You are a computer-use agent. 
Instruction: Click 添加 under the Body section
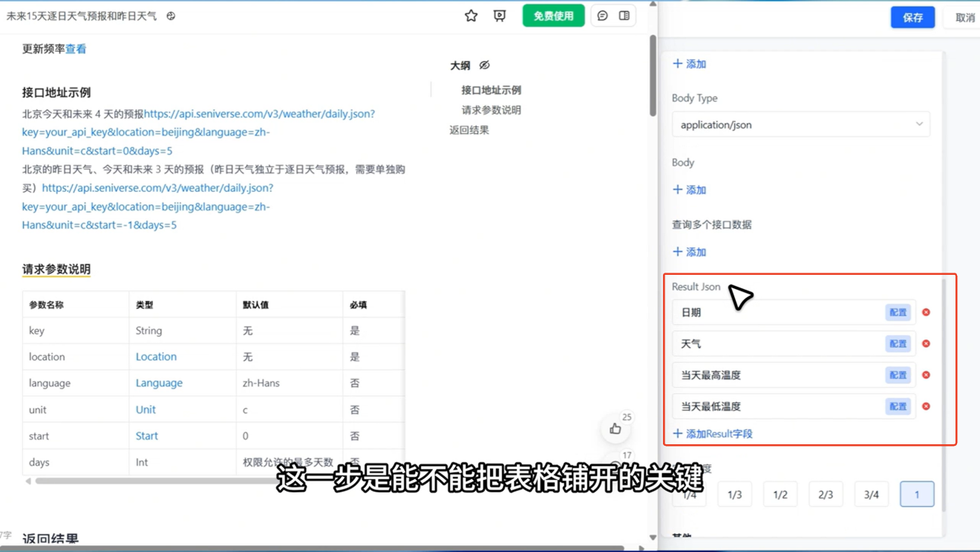click(x=690, y=190)
